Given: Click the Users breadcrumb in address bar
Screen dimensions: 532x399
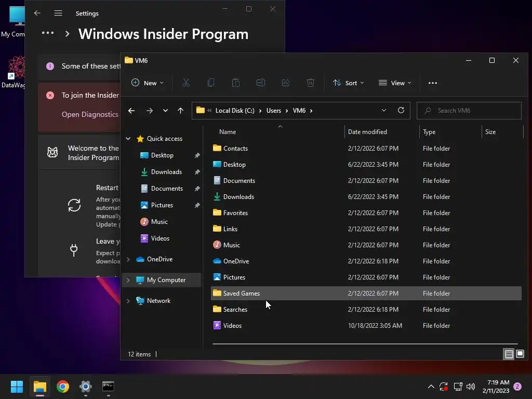Looking at the screenshot, I should [274, 111].
